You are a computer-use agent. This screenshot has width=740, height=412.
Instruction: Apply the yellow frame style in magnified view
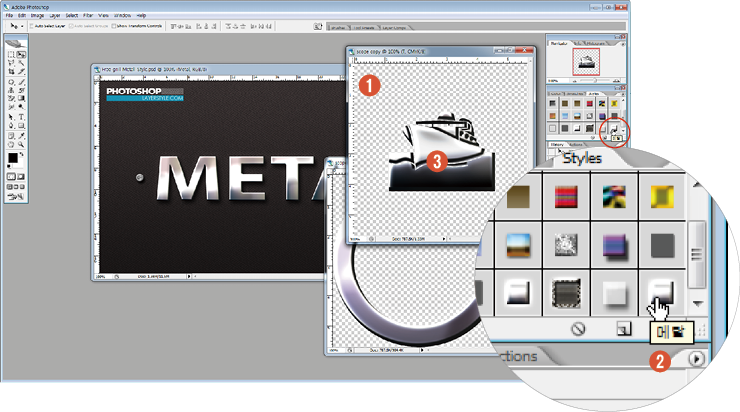tap(662, 197)
